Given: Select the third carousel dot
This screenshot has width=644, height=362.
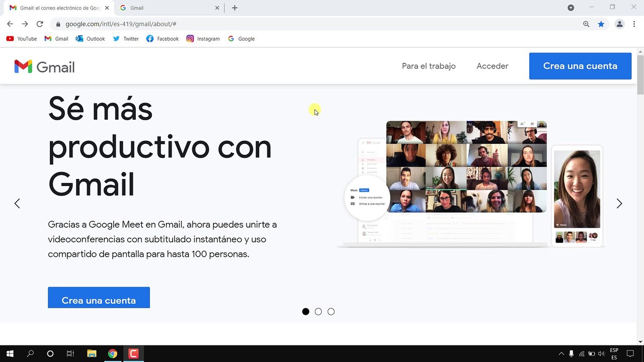Looking at the screenshot, I should click(331, 312).
